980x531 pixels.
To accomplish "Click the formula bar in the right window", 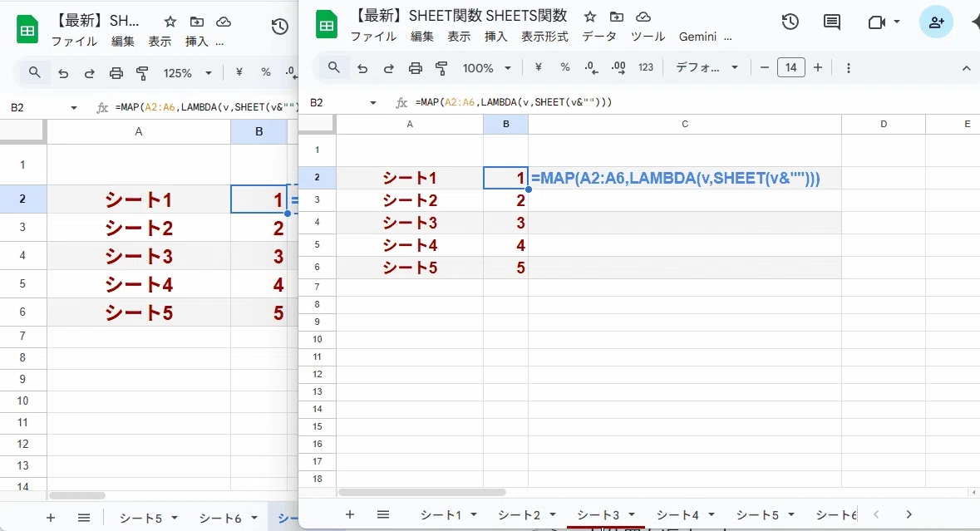I will (x=694, y=102).
